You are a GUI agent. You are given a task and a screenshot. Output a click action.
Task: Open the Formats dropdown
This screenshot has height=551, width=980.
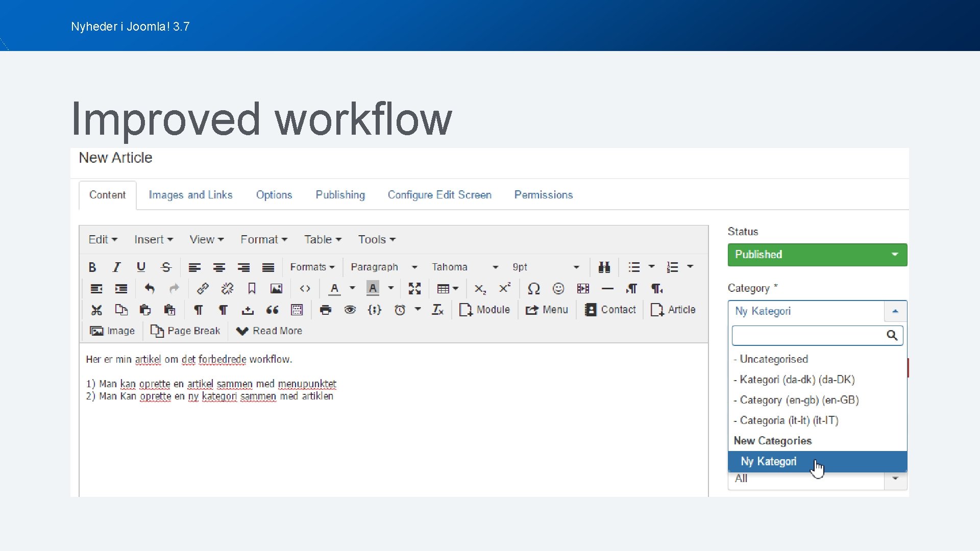coord(312,267)
